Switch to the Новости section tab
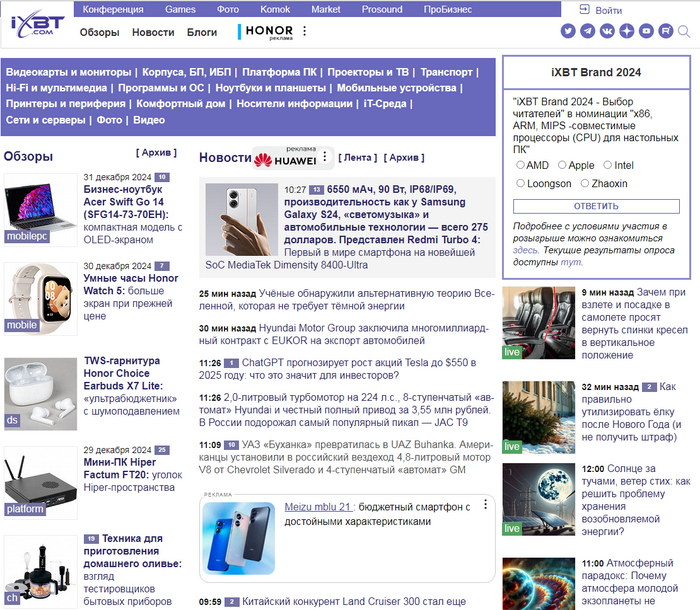The image size is (700, 610). (153, 32)
